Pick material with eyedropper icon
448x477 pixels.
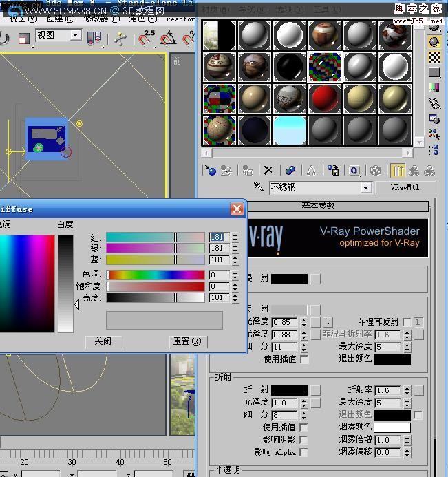tap(259, 187)
